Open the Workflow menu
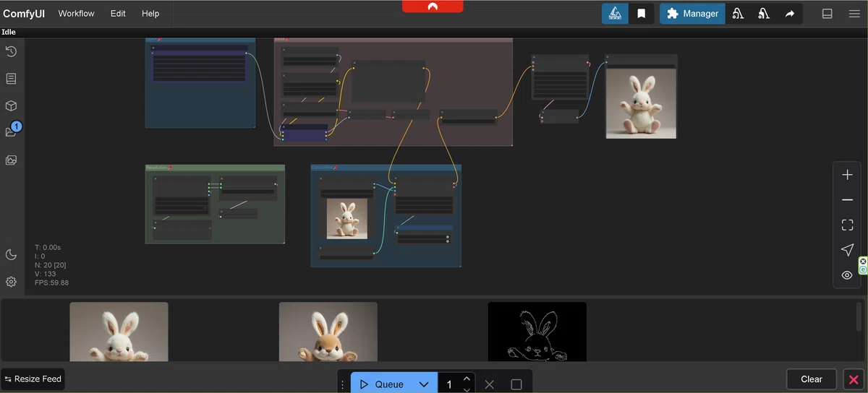The image size is (868, 393). pyautogui.click(x=76, y=14)
